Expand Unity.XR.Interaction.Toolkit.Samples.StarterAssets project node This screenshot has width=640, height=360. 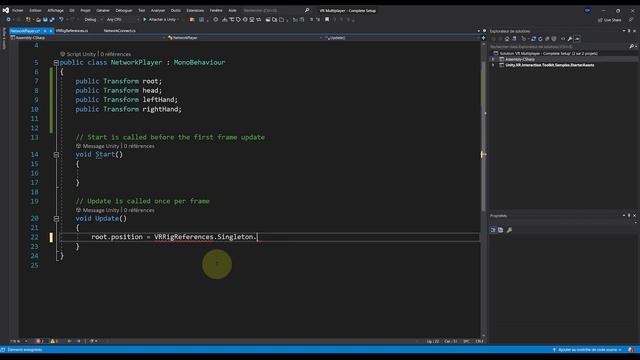coord(493,65)
